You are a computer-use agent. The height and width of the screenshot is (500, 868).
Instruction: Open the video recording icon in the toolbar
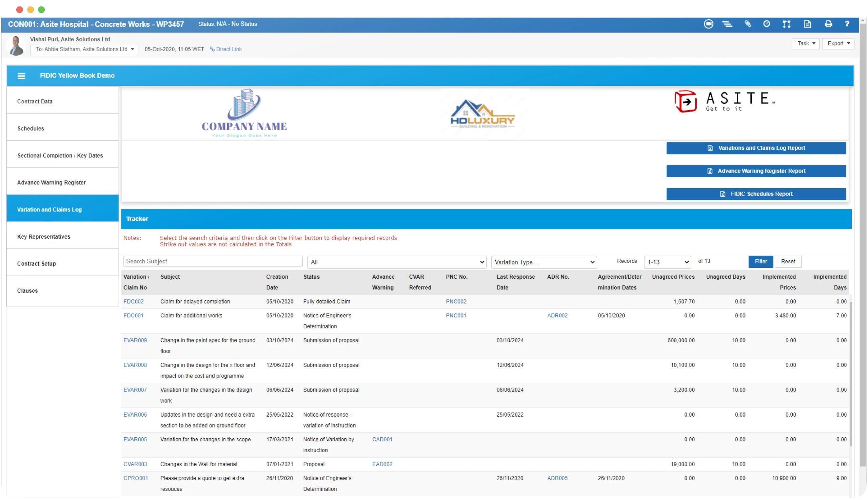coord(708,24)
